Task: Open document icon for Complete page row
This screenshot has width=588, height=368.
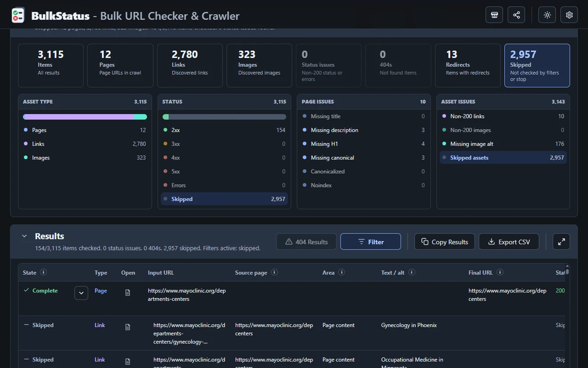Action: (128, 293)
